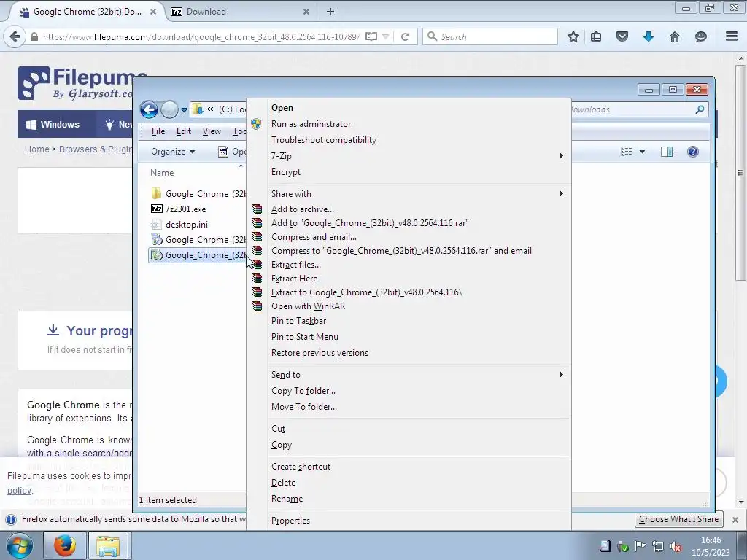Image resolution: width=747 pixels, height=560 pixels.
Task: Select Extract Here option
Action: tap(295, 279)
